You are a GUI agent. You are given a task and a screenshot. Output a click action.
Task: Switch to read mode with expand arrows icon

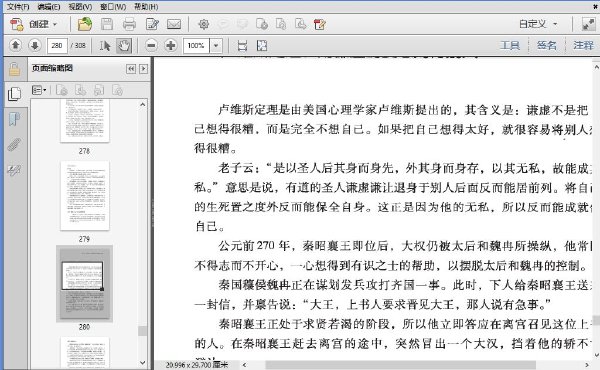589,24
